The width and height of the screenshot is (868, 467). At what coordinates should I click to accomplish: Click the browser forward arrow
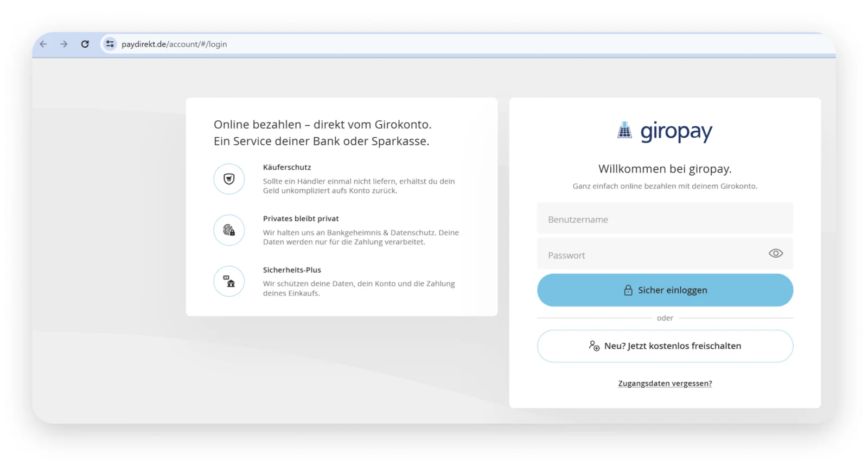click(x=64, y=44)
